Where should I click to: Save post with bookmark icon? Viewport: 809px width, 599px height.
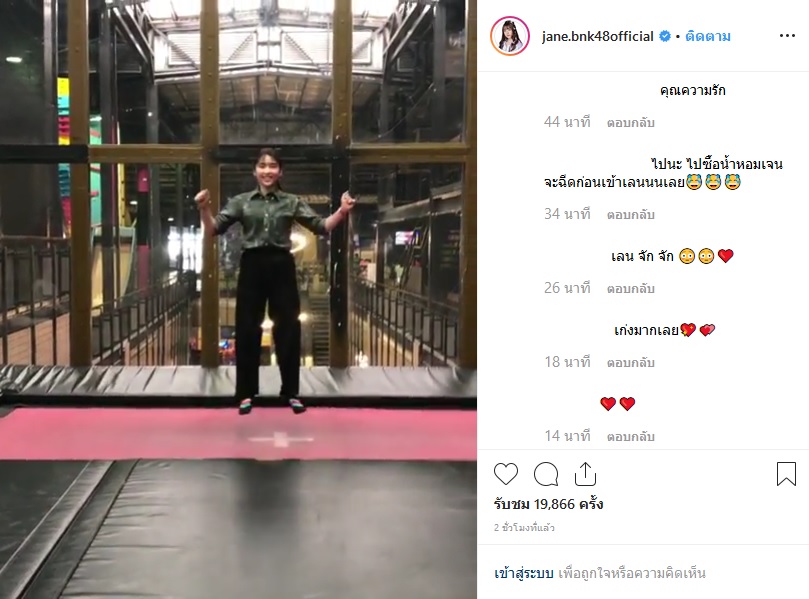tap(786, 474)
